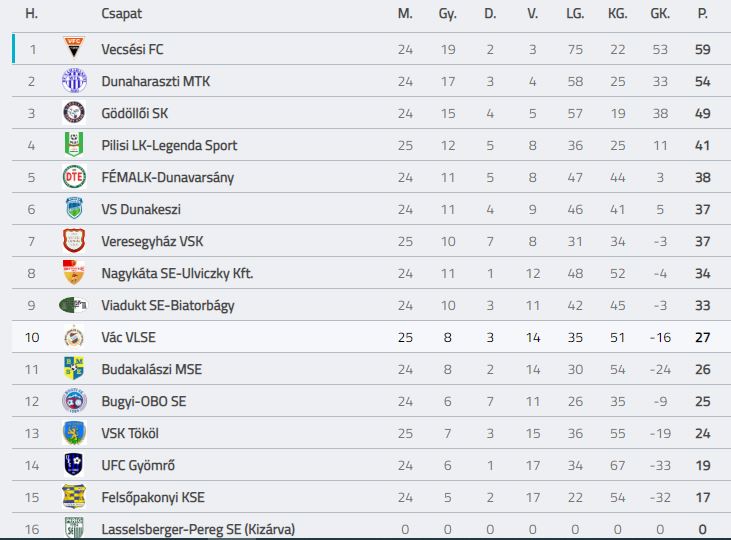Go to the VSK Tököl team name
The height and width of the screenshot is (540, 731).
(130, 433)
